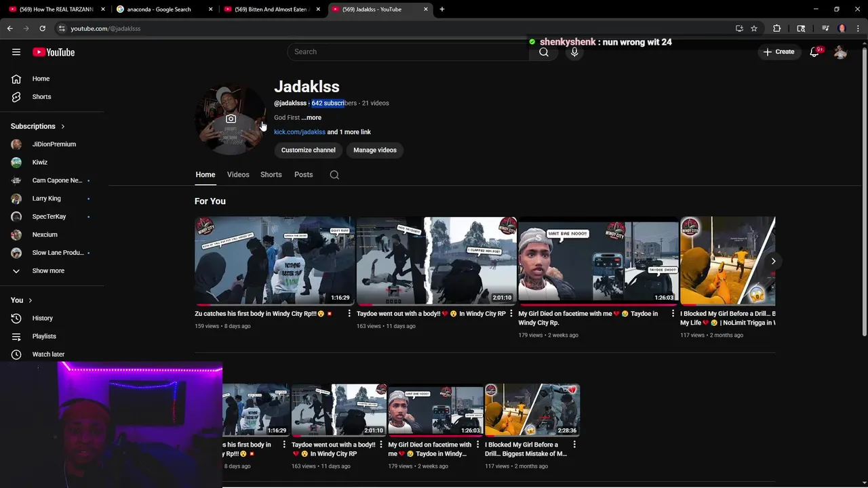
Task: Click the '21 videos' count text
Action: [375, 103]
